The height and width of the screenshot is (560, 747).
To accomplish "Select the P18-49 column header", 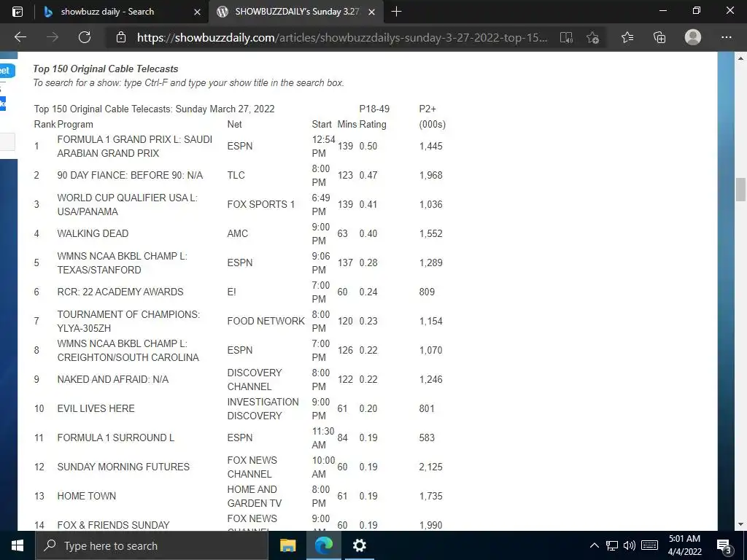I will (x=374, y=109).
